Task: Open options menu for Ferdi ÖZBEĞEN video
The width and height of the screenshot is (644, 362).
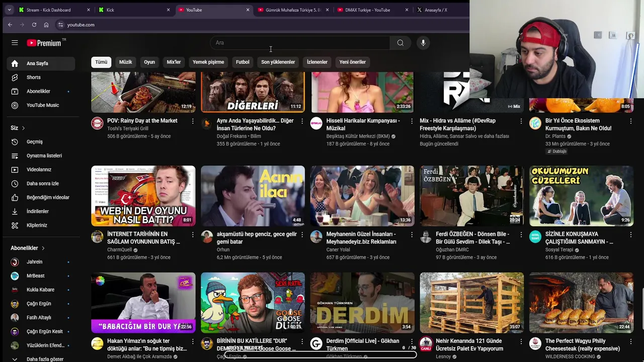Action: (x=521, y=235)
